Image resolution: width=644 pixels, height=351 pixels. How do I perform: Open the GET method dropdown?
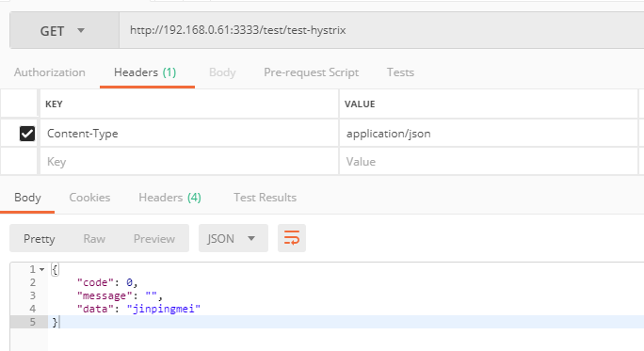coord(64,31)
